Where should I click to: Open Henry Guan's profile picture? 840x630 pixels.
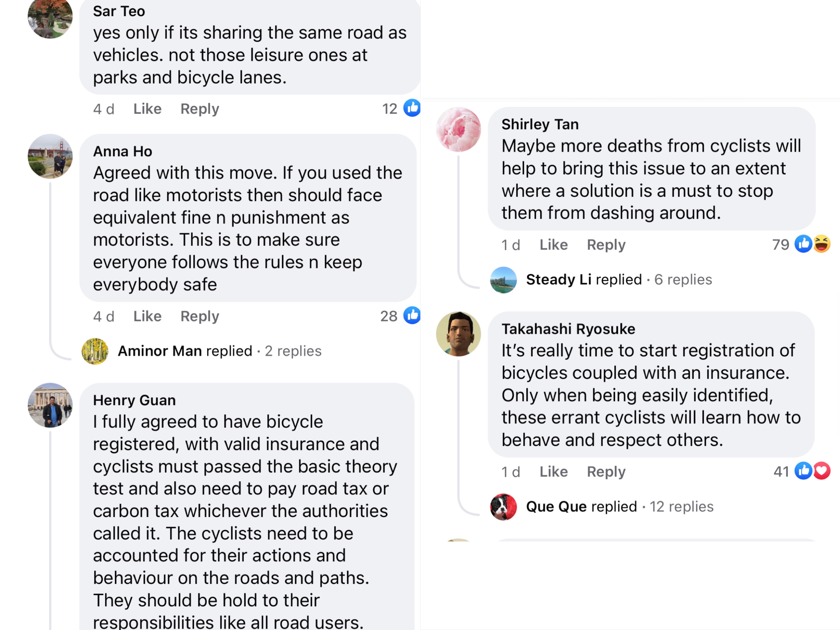pyautogui.click(x=50, y=405)
